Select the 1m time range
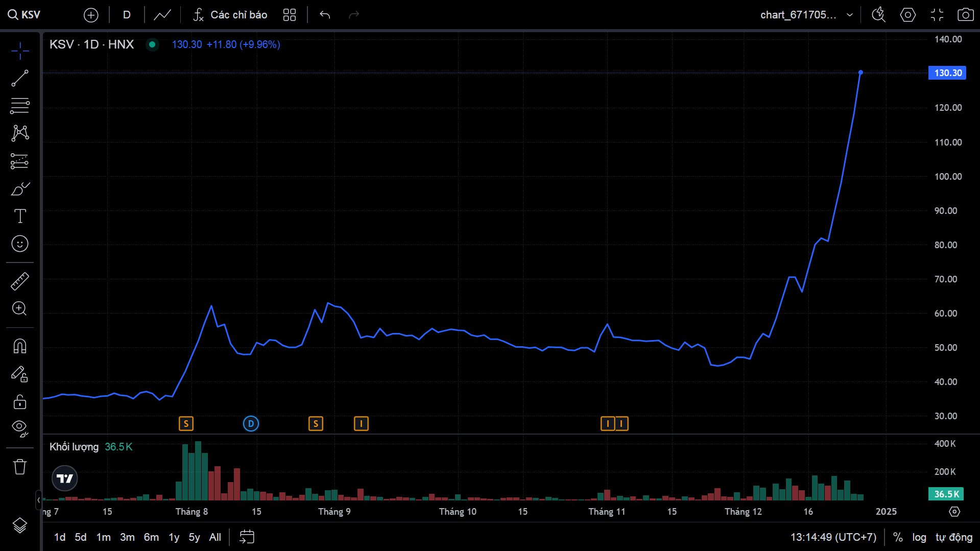This screenshot has height=551, width=980. tap(104, 537)
